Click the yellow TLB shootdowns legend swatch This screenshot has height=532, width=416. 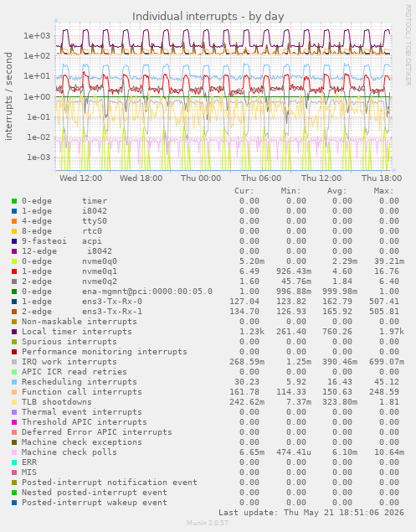pos(14,402)
